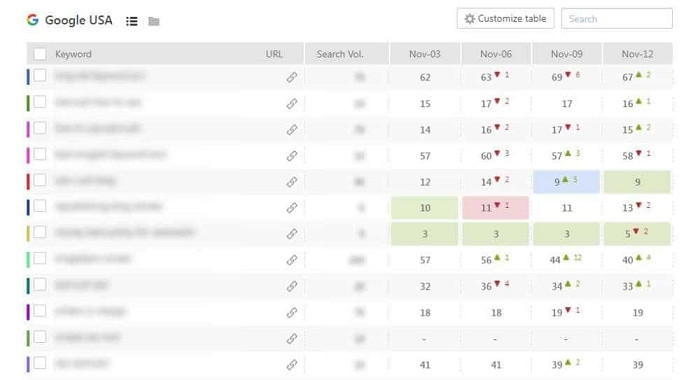Sort by Nov-12 column header
This screenshot has height=380, width=700.
638,54
